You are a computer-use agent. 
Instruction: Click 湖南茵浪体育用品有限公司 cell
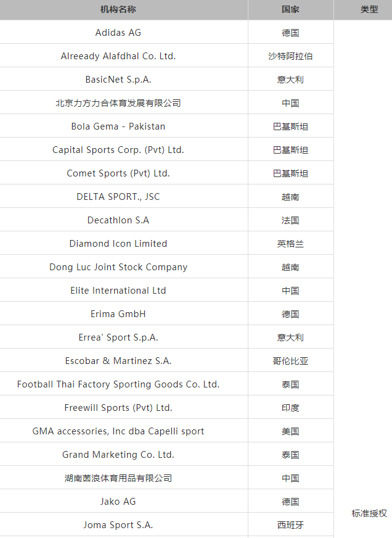[118, 478]
